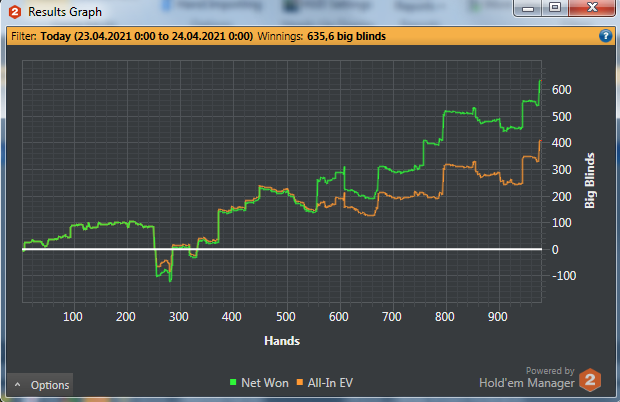
Task: Click the y-axis label -100
Action: point(564,276)
